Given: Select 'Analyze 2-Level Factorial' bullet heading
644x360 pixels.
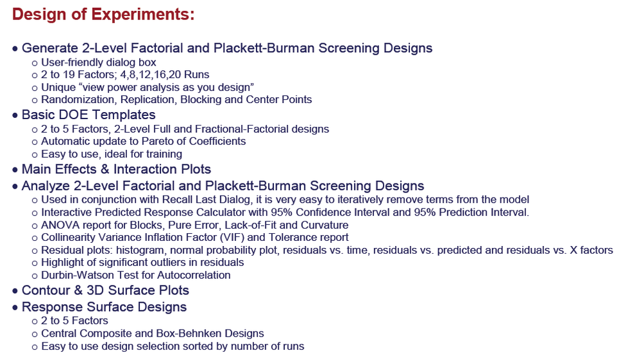Looking at the screenshot, I should (x=222, y=186).
